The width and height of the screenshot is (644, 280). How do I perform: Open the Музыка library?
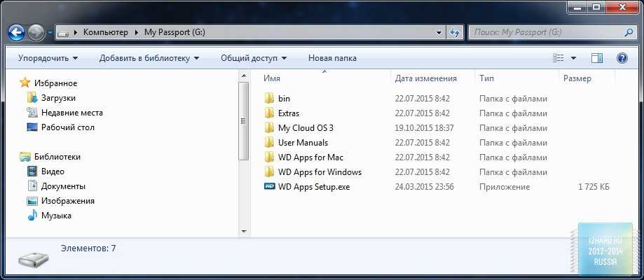click(x=56, y=216)
